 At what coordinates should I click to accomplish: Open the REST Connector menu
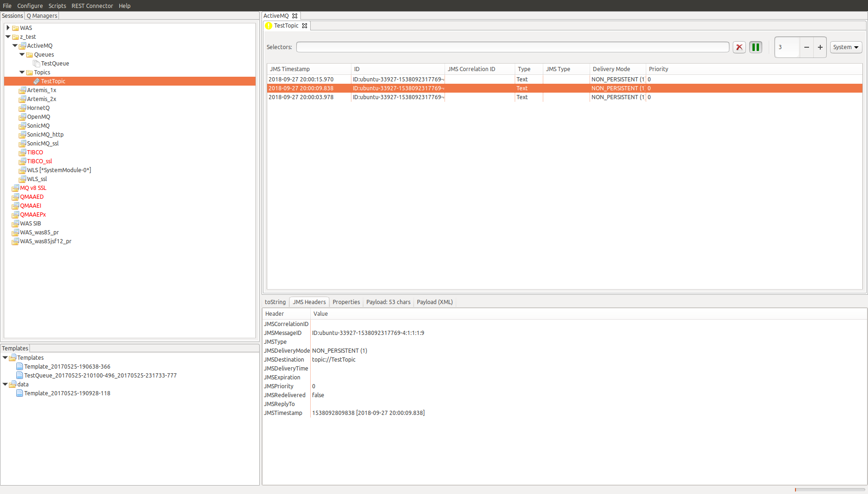tap(92, 6)
